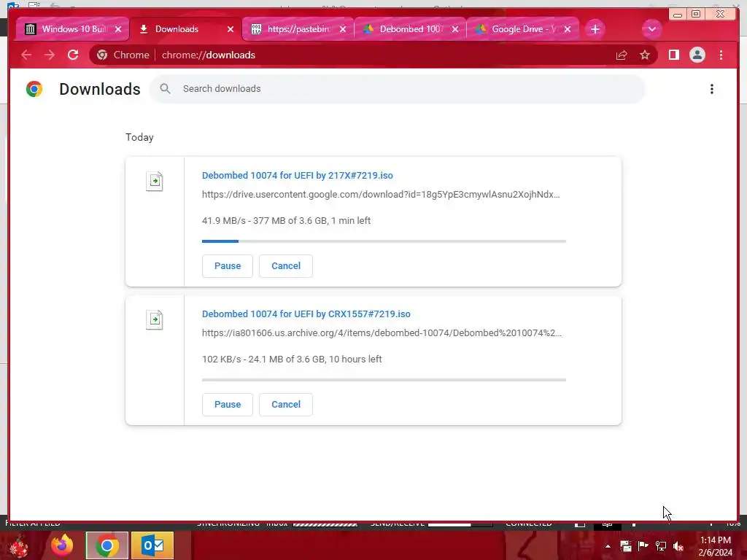This screenshot has height=560, width=747.
Task: Open the Google Drive tab
Action: coord(522,29)
